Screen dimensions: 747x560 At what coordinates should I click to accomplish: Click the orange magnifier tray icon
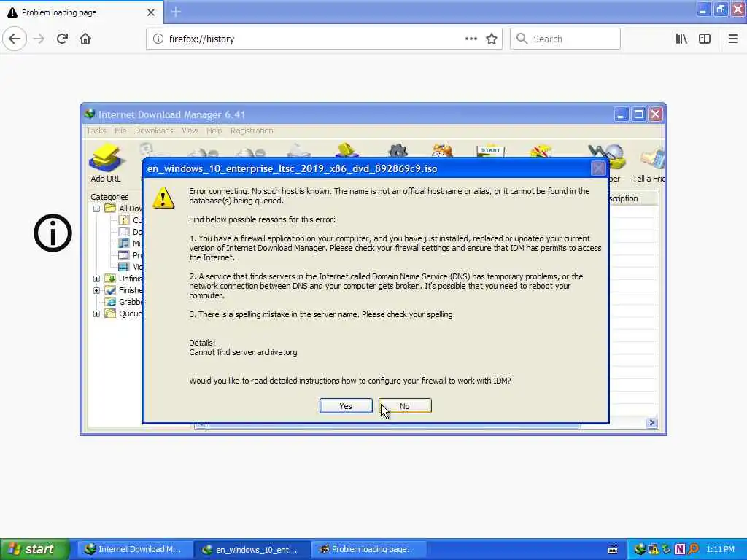coord(693,549)
